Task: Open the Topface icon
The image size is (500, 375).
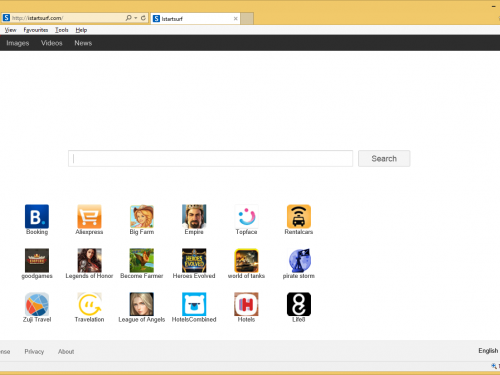Action: coord(246,216)
